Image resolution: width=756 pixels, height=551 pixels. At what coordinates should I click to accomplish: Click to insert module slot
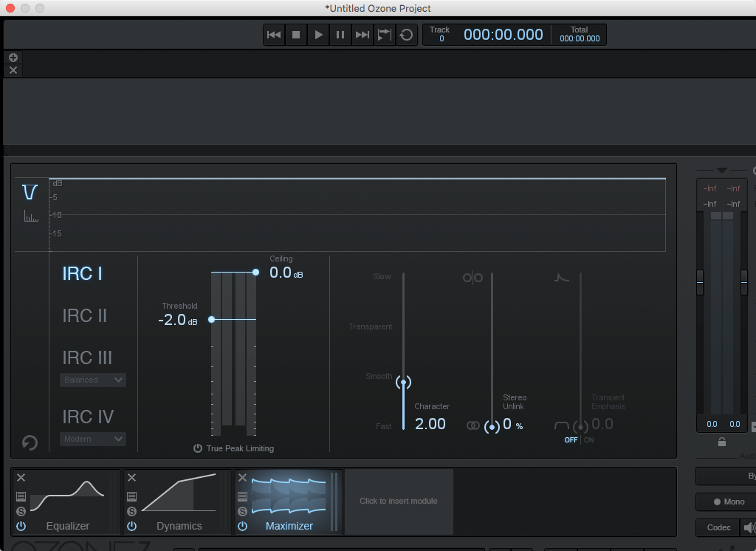tap(399, 502)
